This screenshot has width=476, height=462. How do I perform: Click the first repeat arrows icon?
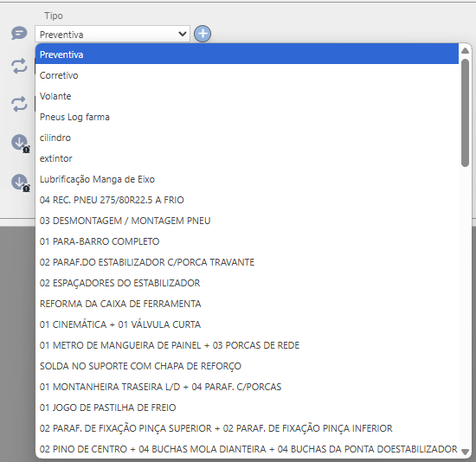point(19,66)
